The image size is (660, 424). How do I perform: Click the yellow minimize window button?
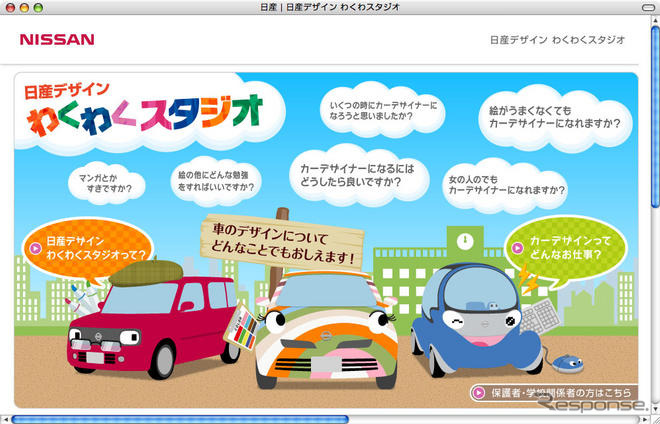click(x=24, y=7)
